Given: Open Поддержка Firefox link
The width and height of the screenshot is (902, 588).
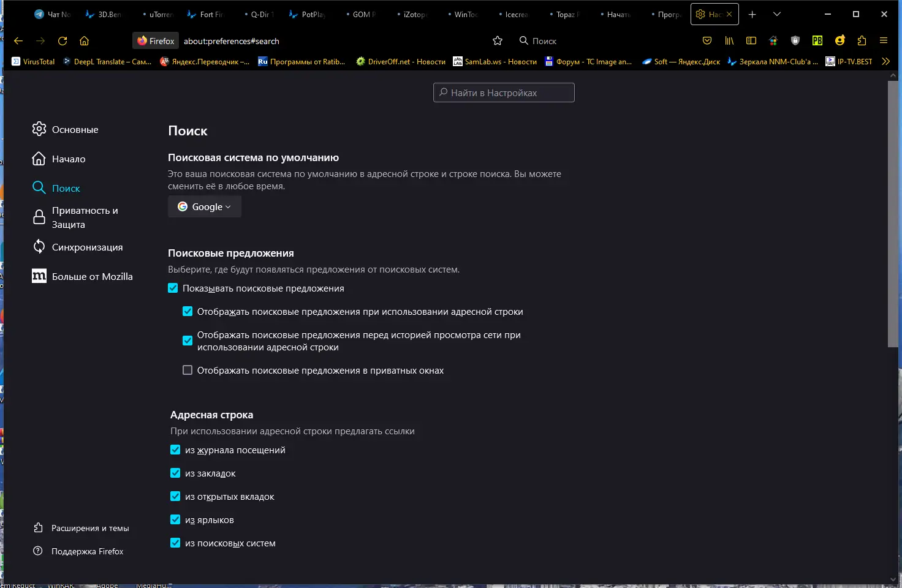Looking at the screenshot, I should tap(78, 551).
